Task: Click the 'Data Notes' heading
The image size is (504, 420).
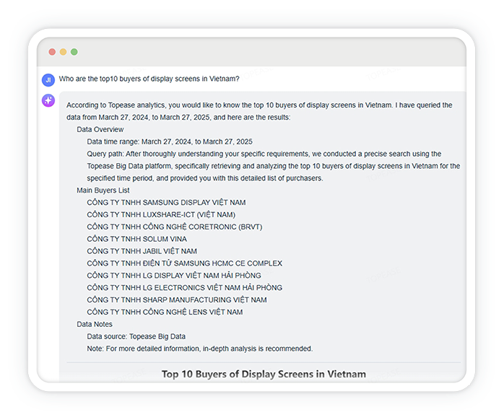Action: [x=95, y=324]
